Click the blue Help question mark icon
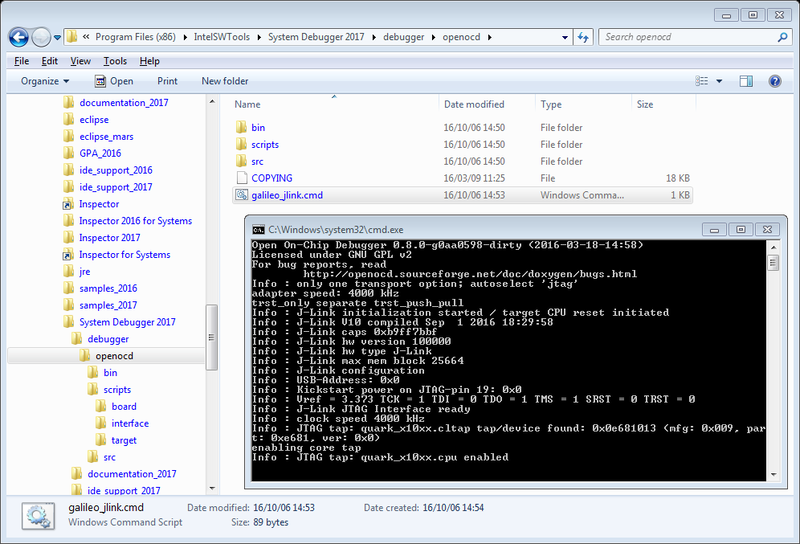 tap(774, 81)
